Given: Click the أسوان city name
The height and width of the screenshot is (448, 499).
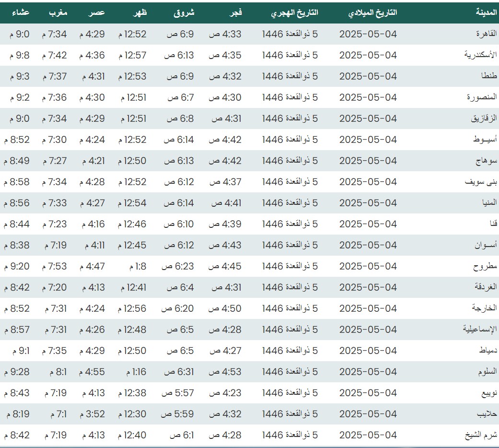Looking at the screenshot, I should 485,245.
